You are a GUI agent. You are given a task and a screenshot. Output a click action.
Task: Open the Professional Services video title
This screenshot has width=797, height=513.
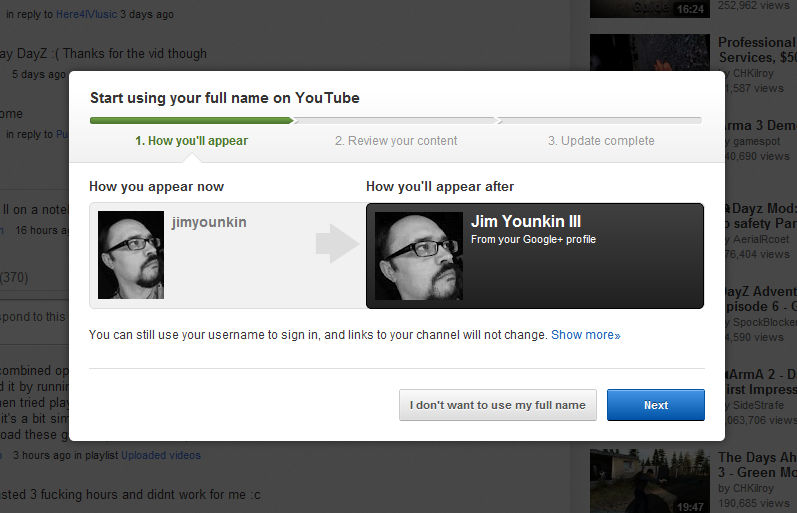coord(757,50)
